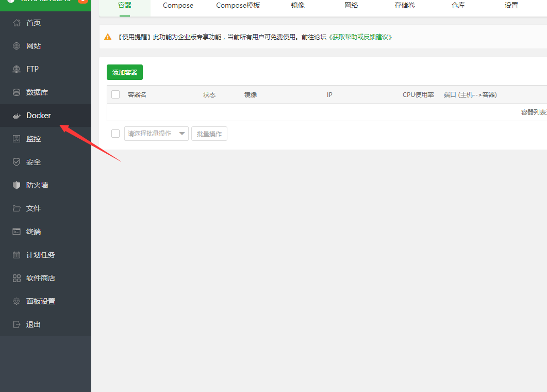Viewport: 547px width, 392px height.
Task: Tick the checkbox beside batch operation dropdown
Action: tap(115, 134)
